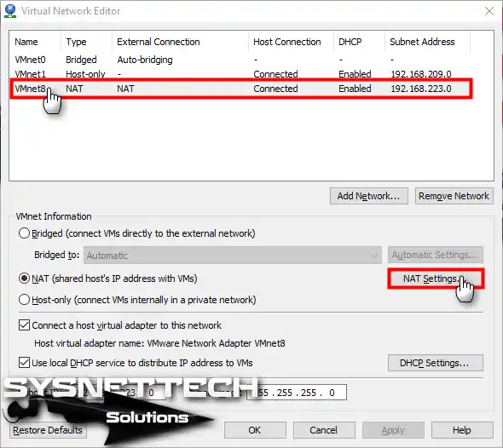This screenshot has width=503, height=448.
Task: Click the 192.168.209.0 subnet address
Action: pos(421,74)
